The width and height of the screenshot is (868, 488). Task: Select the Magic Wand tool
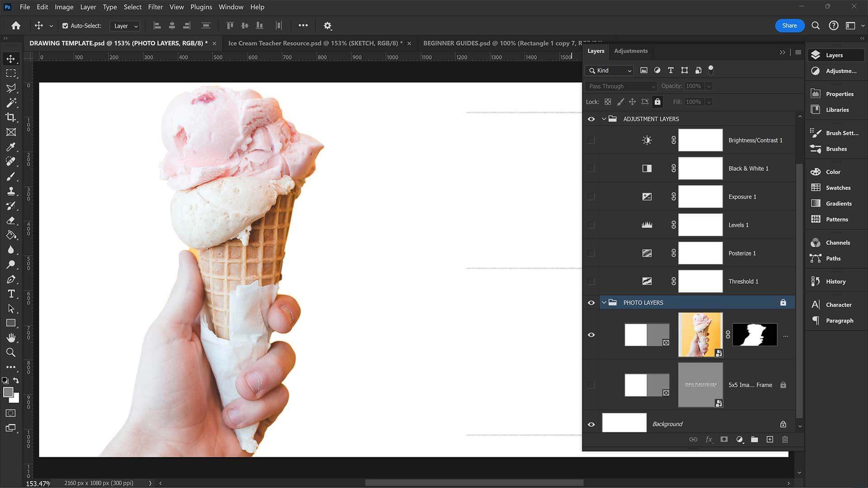tap(11, 103)
